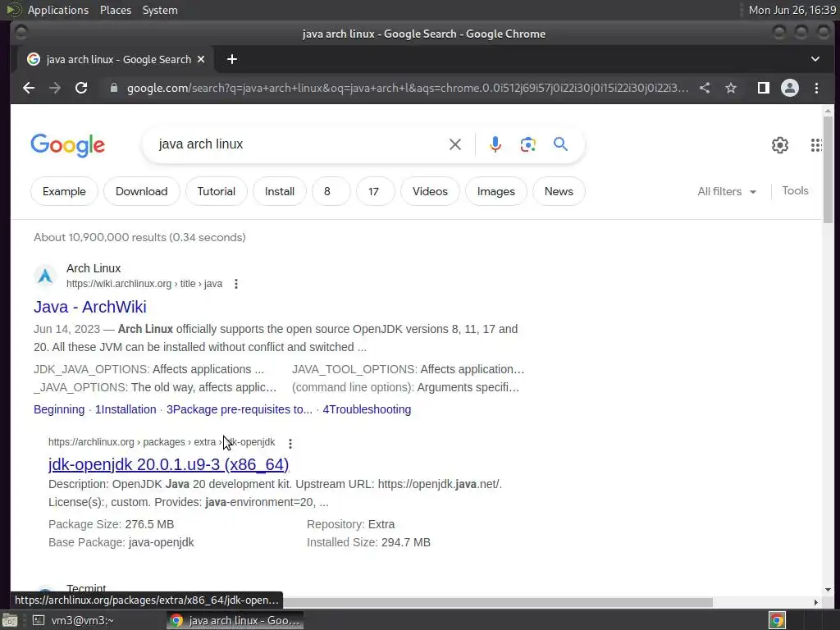Open the 4Troubleshooting sitelink
840x630 pixels.
point(367,409)
